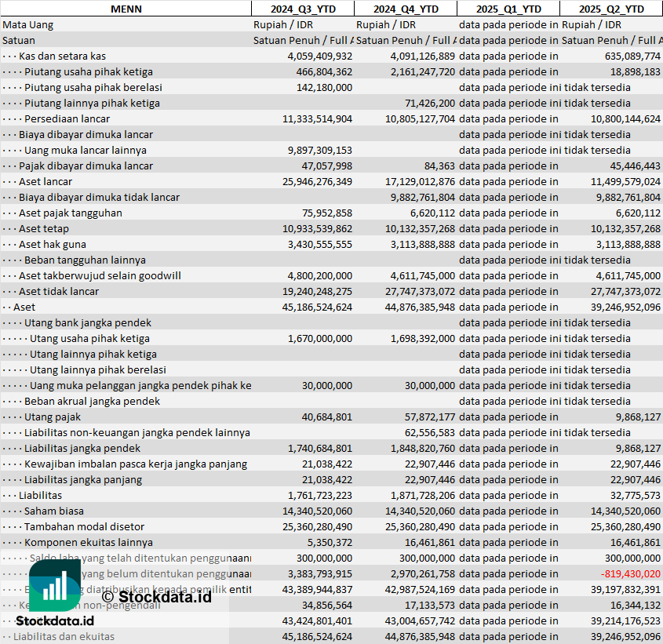
Task: Select the 2024_Q3_YTD column header
Action: [x=303, y=9]
